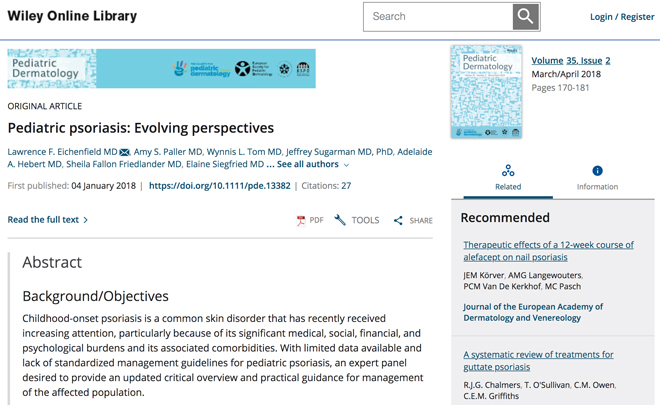660x405 pixels.
Task: Open the Pediatric Dermatology journal banner
Action: (161, 69)
